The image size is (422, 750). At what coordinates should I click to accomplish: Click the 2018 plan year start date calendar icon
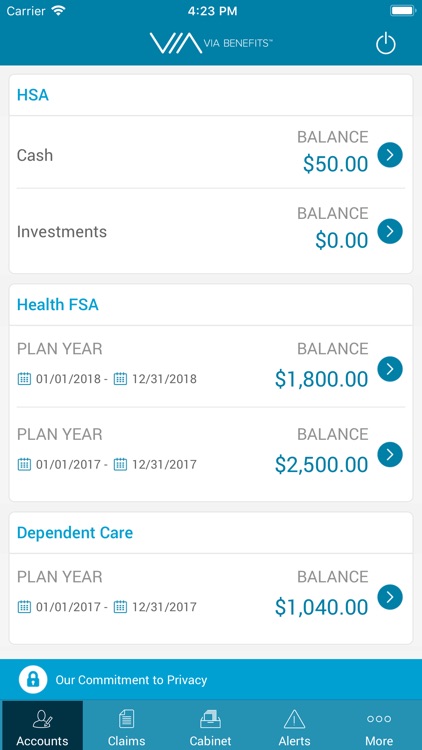(24, 379)
